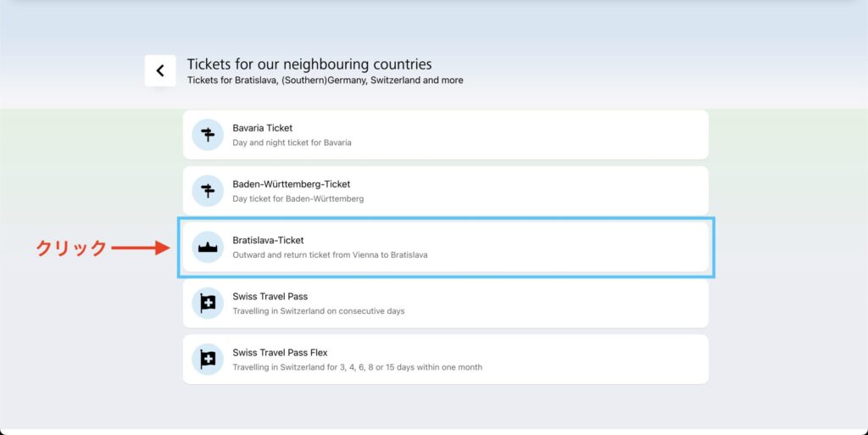Click the Swiss Travel Pass flag icon
Screen dimensions: 868x435
click(x=208, y=304)
